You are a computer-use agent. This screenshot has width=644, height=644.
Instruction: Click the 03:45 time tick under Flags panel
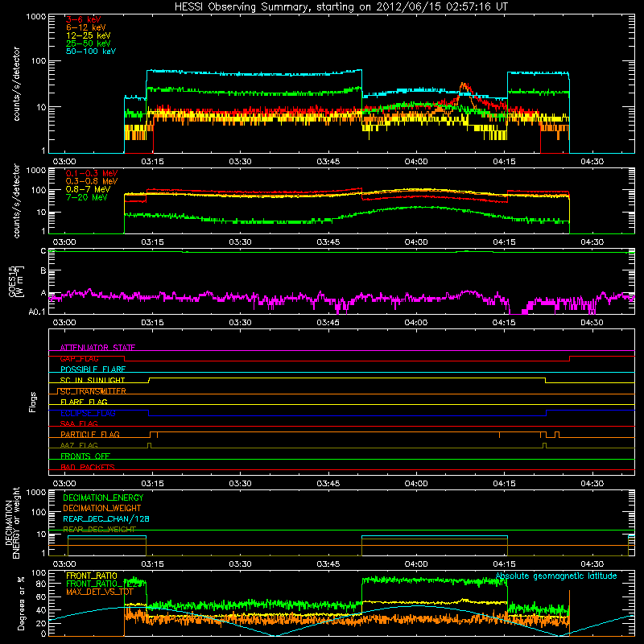[x=328, y=484]
